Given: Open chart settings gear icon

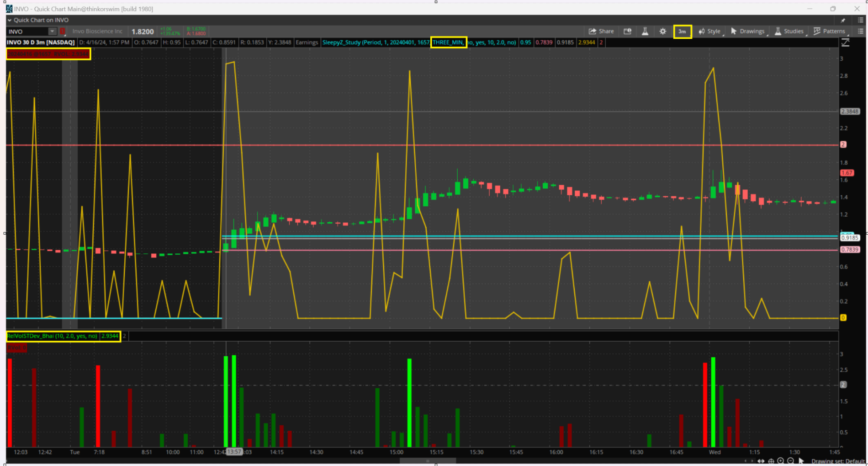Looking at the screenshot, I should (x=663, y=31).
